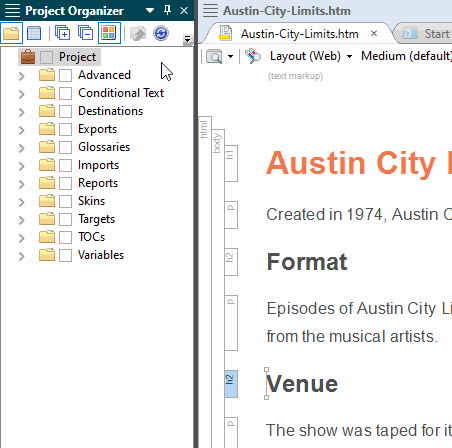Click the blue refresh sync icon

click(x=161, y=33)
